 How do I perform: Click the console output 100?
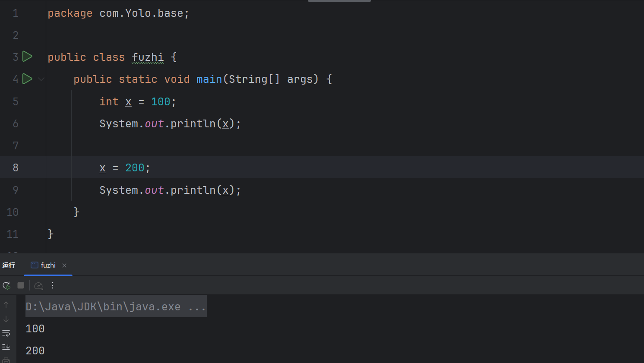click(35, 328)
